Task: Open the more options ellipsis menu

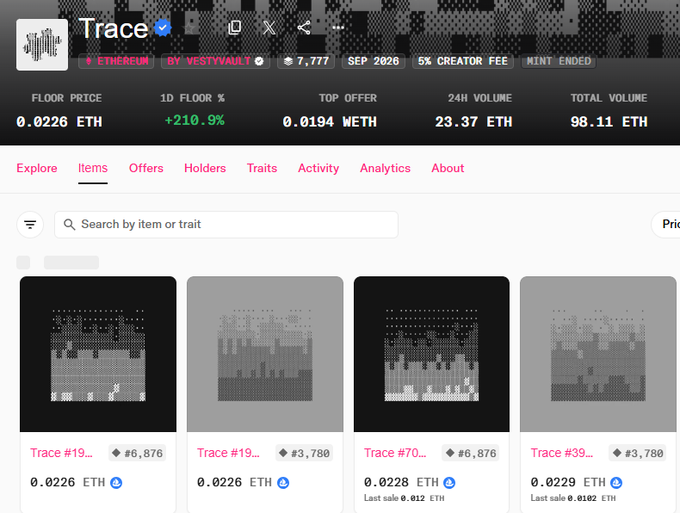Action: click(x=338, y=28)
